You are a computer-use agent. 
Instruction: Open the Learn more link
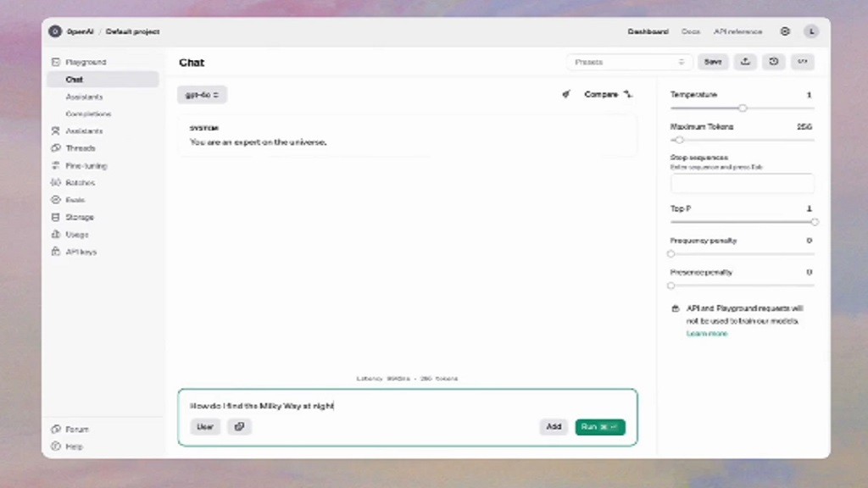(705, 334)
